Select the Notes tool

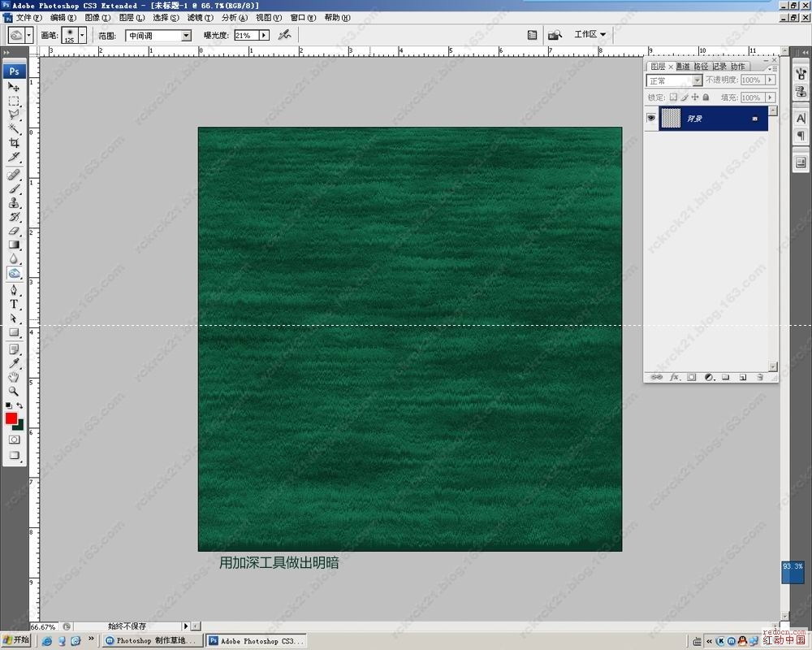tap(14, 349)
